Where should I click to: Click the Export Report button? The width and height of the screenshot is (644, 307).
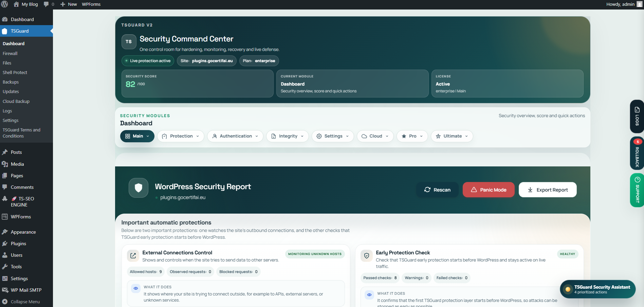click(548, 190)
